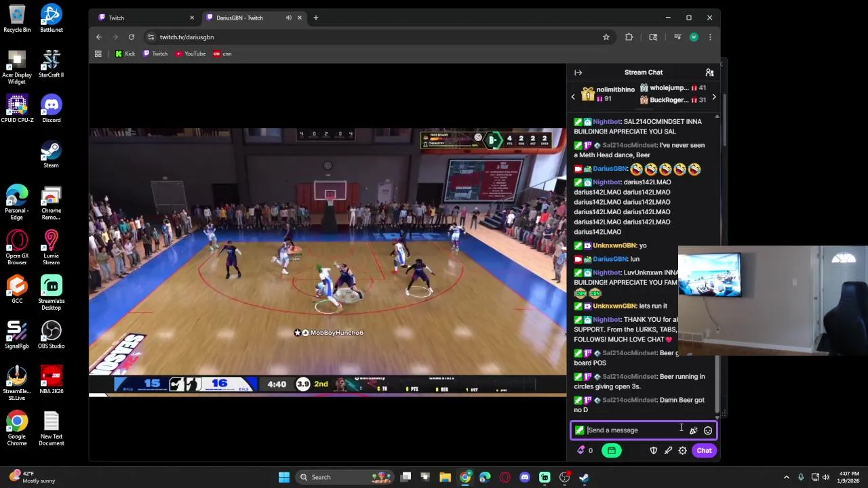Screen dimensions: 868x488
Task: Show next gift leaderboard entry
Action: click(713, 97)
